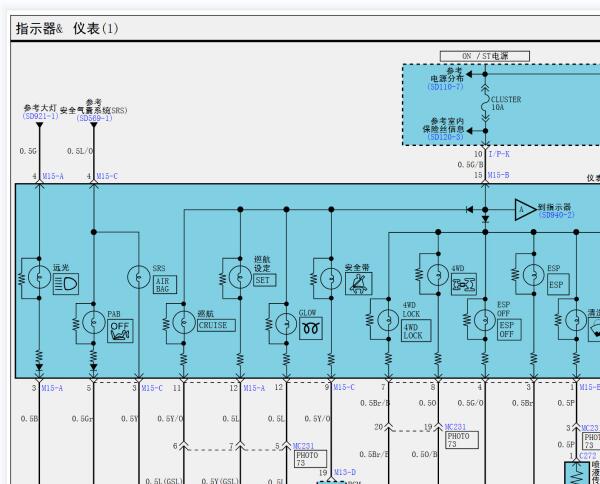Click the 4WD LOCK indicator box
The image size is (600, 484).
pos(417,331)
